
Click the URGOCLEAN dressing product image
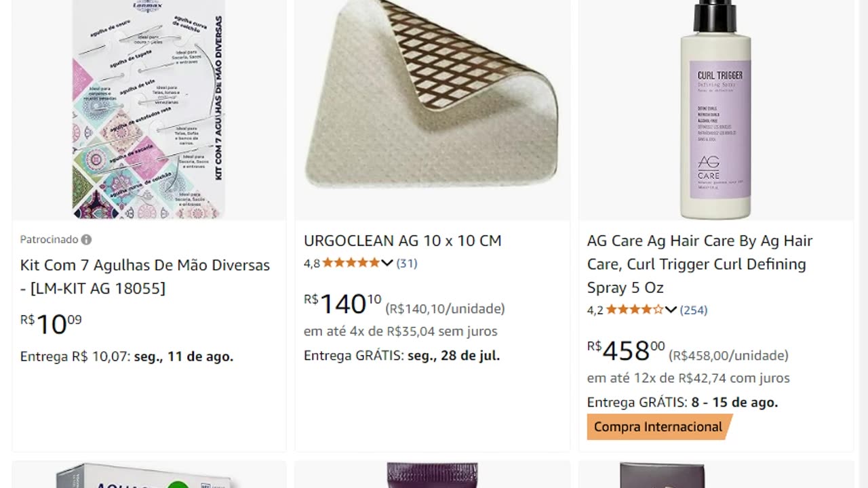click(x=432, y=95)
